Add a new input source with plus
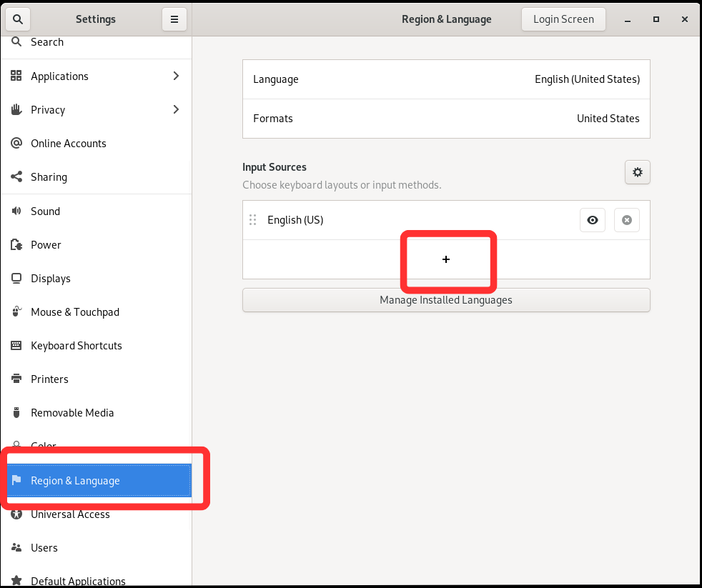 [446, 259]
